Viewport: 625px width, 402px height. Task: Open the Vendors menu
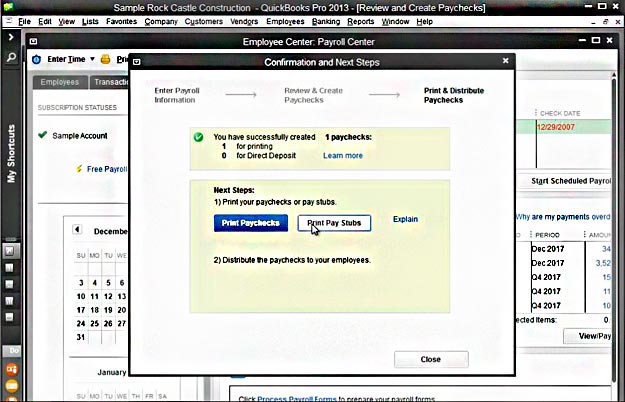point(244,22)
